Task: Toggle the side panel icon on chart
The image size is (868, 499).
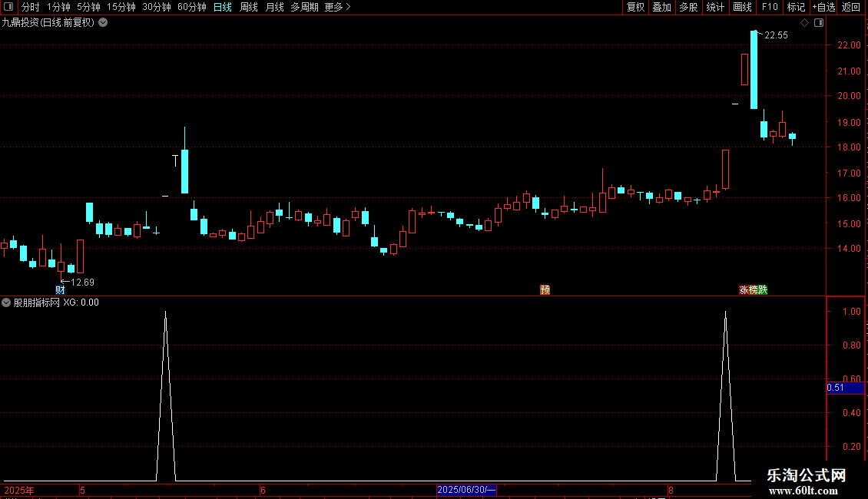Action: tap(819, 23)
